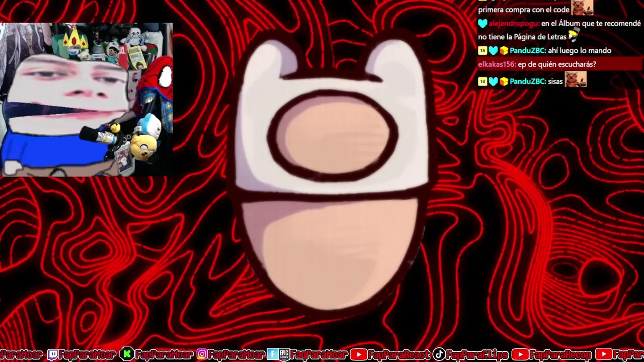Screen dimensions: 644x362
Task: Click the heart badge next to alejandropogu
Action: 482,23
